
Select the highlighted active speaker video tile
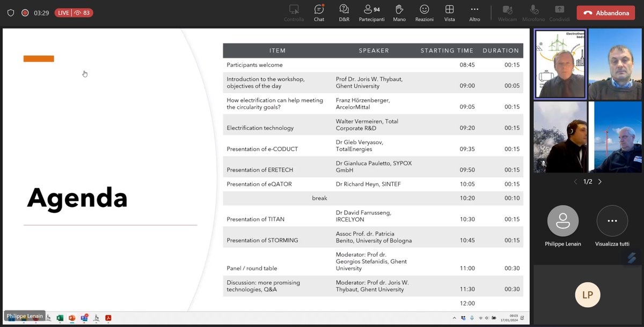560,64
